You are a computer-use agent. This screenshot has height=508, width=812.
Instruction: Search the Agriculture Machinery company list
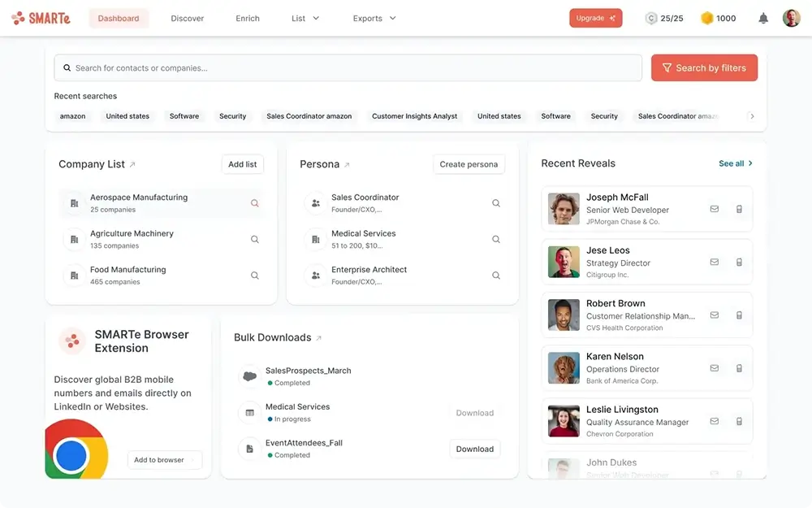(x=254, y=240)
